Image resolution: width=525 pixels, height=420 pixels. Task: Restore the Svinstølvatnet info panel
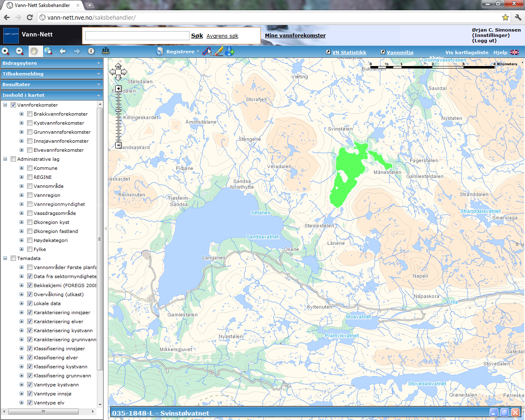pyautogui.click(x=504, y=413)
